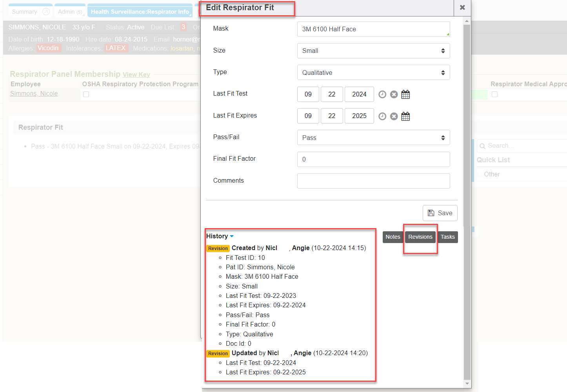Screen dimensions: 567x392
Task: Click the clock icon for Last Fit Test
Action: [x=382, y=94]
